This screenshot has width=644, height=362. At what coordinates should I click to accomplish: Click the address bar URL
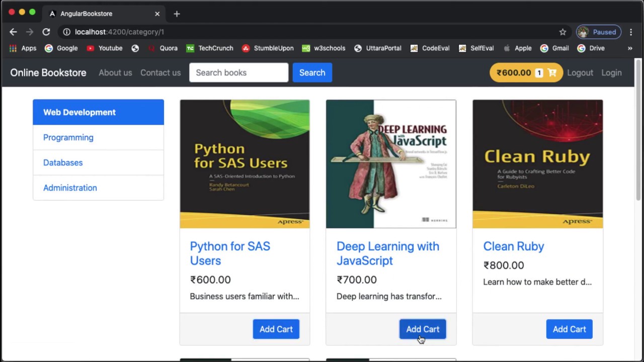coord(119,32)
